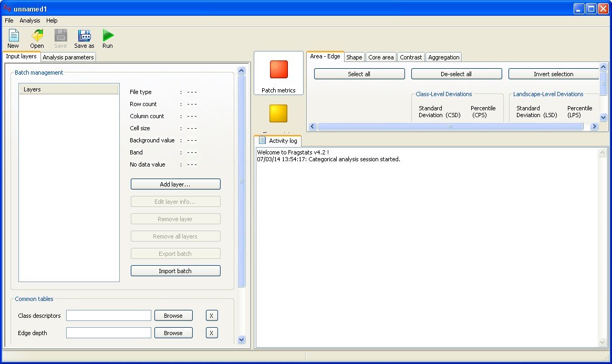Image resolution: width=612 pixels, height=364 pixels.
Task: Select the Aggregation tab
Action: click(444, 57)
